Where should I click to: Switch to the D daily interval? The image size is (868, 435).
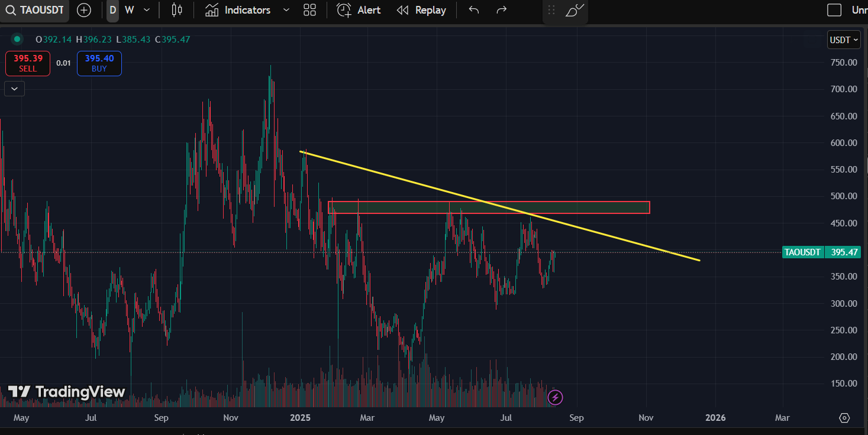click(x=113, y=10)
